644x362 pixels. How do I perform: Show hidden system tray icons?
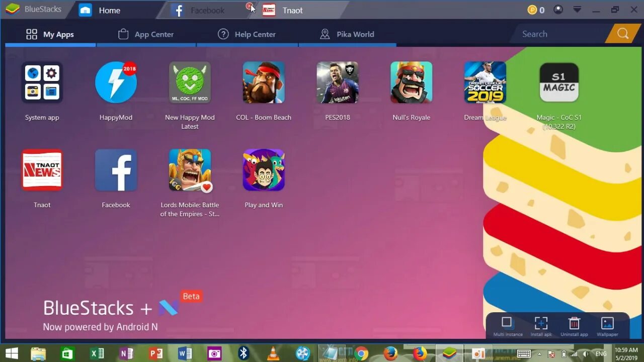[x=540, y=354]
